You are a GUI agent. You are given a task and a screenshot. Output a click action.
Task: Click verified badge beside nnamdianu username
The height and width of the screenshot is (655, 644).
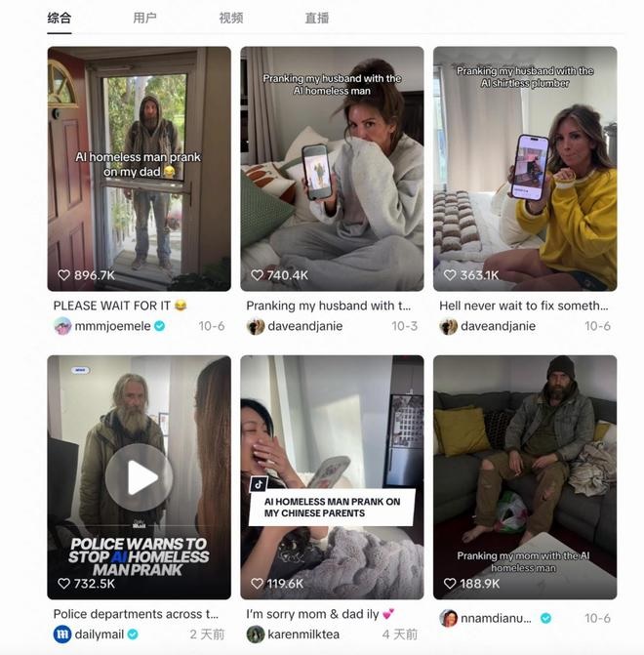(545, 618)
